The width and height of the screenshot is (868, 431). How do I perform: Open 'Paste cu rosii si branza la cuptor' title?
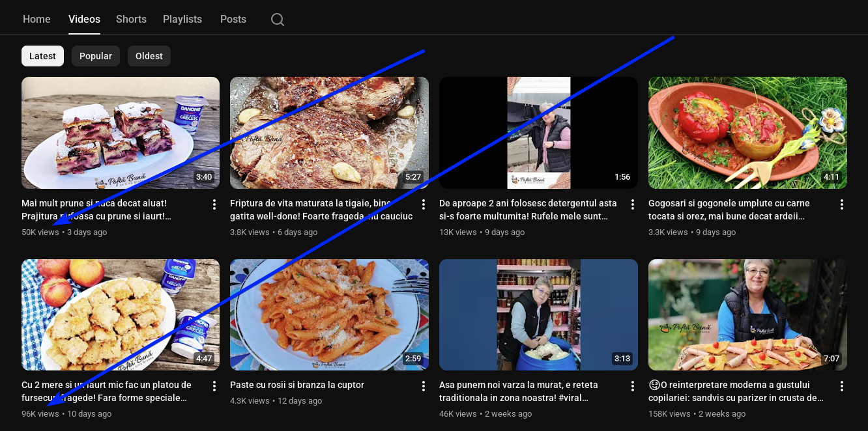pyautogui.click(x=297, y=385)
